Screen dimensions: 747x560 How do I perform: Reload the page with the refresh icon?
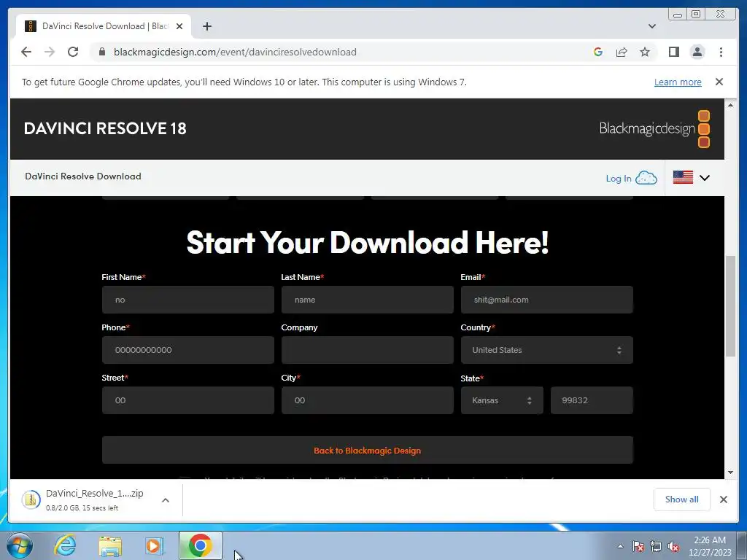pos(73,52)
